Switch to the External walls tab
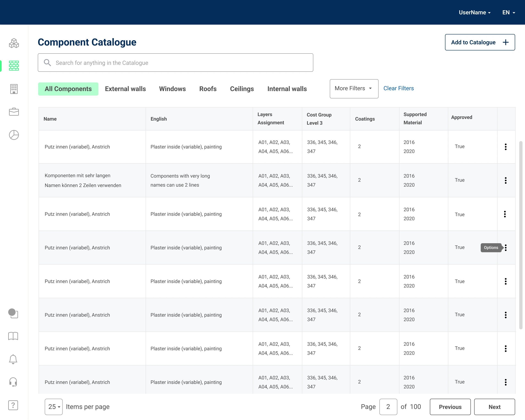 click(x=126, y=89)
